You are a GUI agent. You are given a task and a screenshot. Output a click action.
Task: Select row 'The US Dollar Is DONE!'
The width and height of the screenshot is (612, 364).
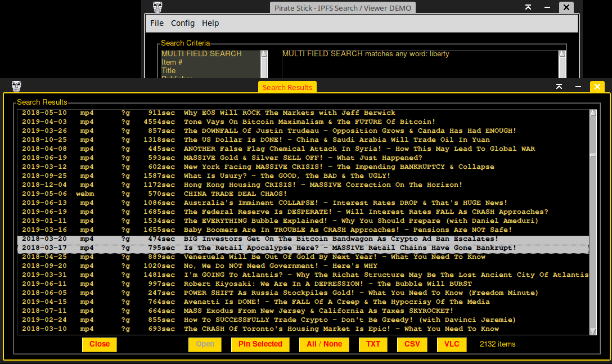point(303,140)
